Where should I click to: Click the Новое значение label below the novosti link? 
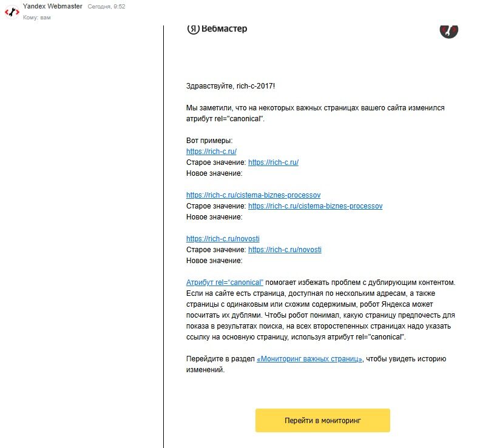pyautogui.click(x=214, y=261)
